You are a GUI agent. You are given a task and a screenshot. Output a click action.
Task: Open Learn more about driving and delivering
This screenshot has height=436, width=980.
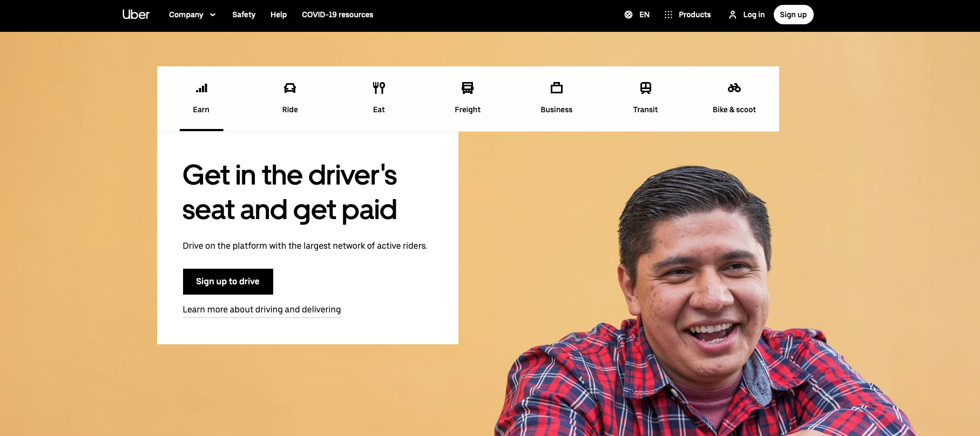pos(262,310)
